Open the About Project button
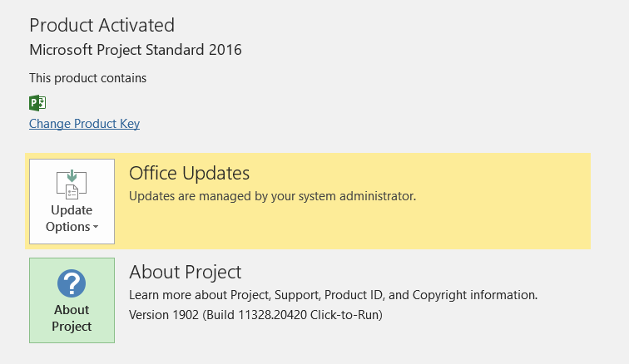The width and height of the screenshot is (629, 364). point(72,300)
